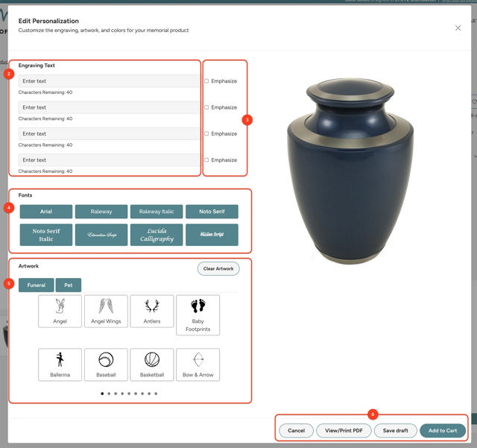Image resolution: width=477 pixels, height=448 pixels.
Task: Jump to second artwork carousel page dot
Action: 109,394
